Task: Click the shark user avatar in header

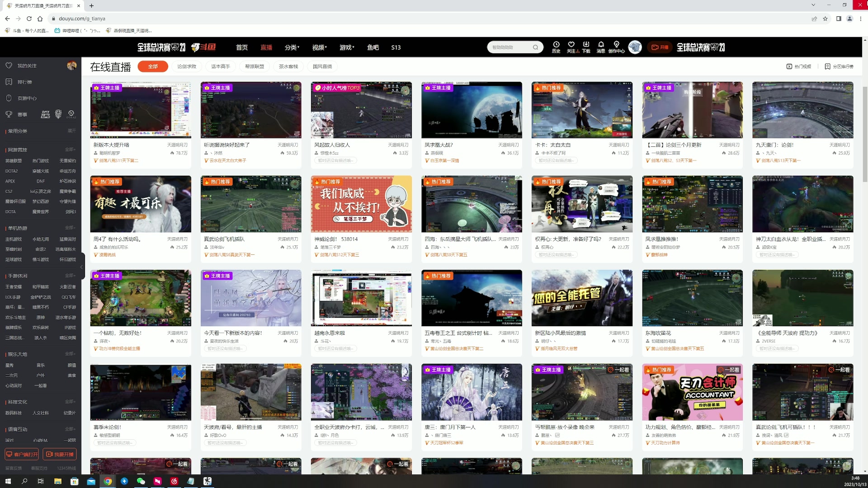Action: pos(635,47)
